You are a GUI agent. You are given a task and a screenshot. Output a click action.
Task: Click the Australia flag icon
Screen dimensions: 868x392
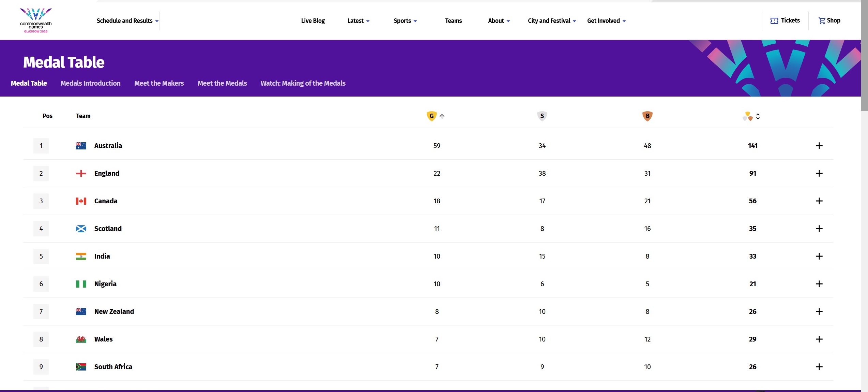coord(81,146)
